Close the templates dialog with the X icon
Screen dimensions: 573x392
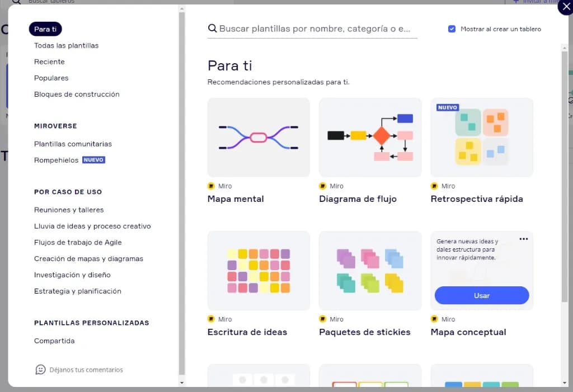pyautogui.click(x=566, y=7)
